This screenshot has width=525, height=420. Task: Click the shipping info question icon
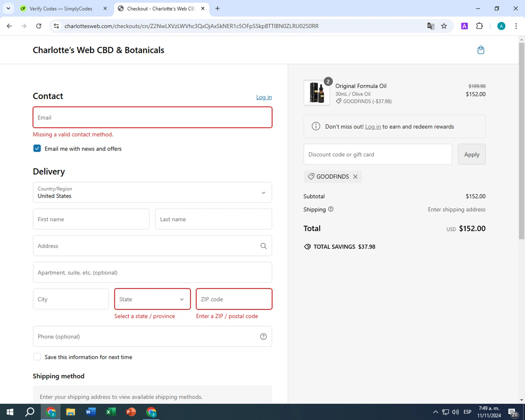(331, 209)
